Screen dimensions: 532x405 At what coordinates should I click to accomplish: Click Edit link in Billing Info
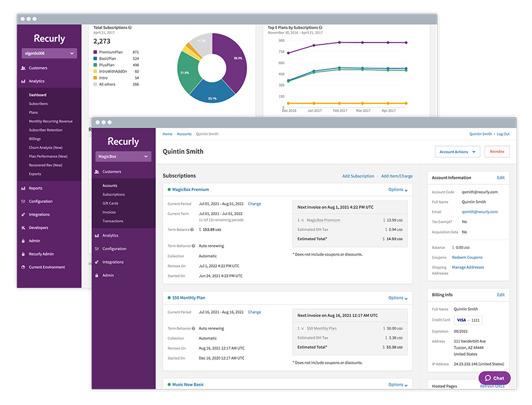501,295
